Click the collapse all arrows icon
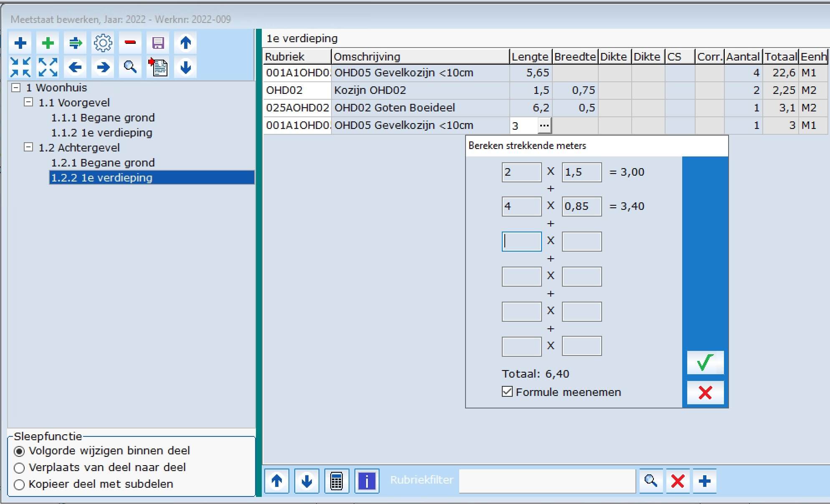Screen dimensions: 830x504 tap(20, 67)
